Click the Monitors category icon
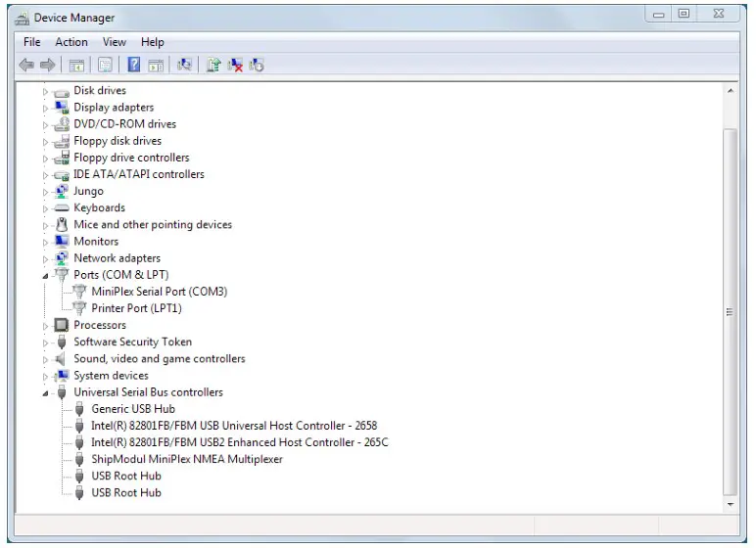756x548 pixels. pos(62,241)
